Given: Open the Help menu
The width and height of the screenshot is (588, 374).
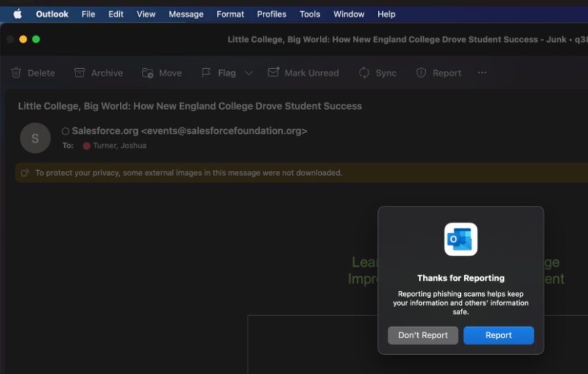Looking at the screenshot, I should pyautogui.click(x=386, y=15).
